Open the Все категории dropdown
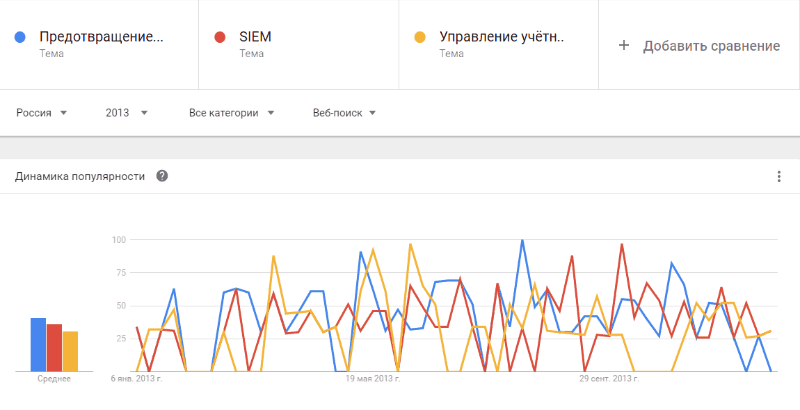The width and height of the screenshot is (800, 410). coord(231,113)
